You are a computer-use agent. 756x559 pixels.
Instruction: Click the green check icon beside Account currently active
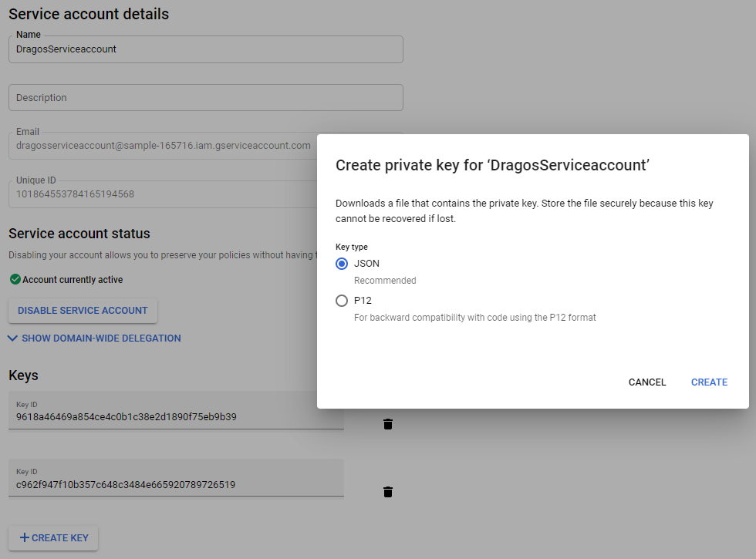point(16,279)
